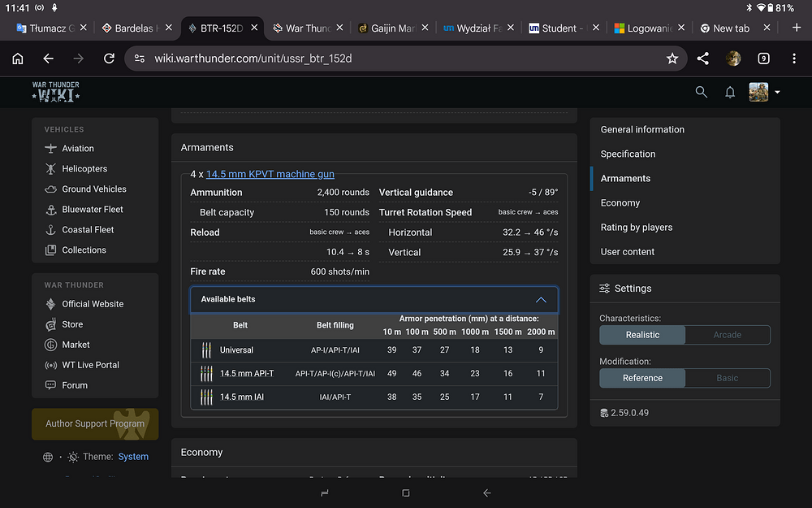
Task: Click the War Thunder Wiki logo
Action: point(56,92)
